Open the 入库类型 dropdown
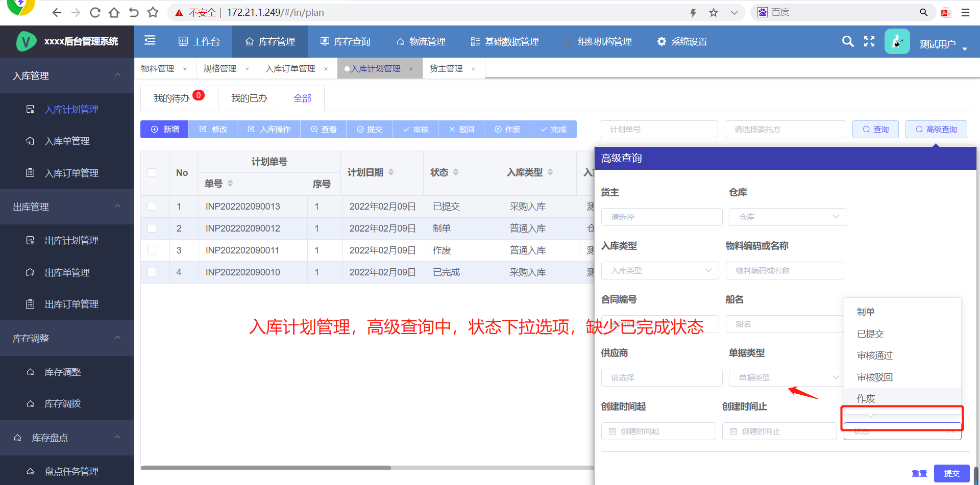Viewport: 980px width, 485px height. tap(660, 270)
